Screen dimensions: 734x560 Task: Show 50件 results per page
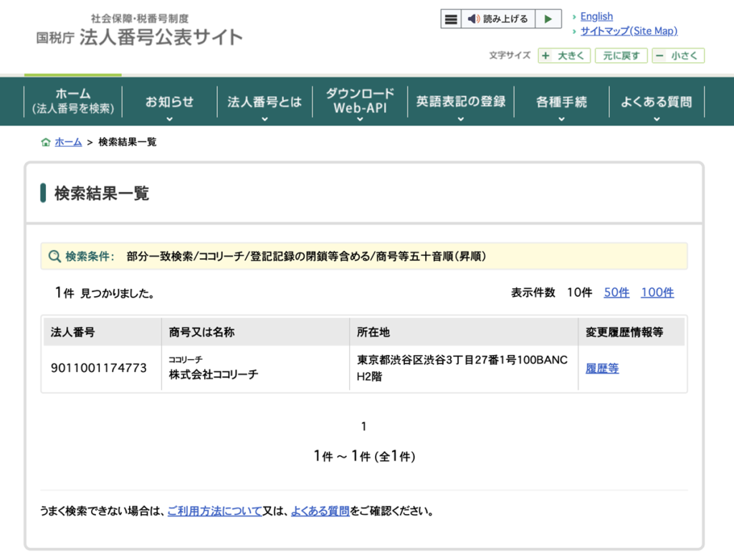[x=616, y=293]
